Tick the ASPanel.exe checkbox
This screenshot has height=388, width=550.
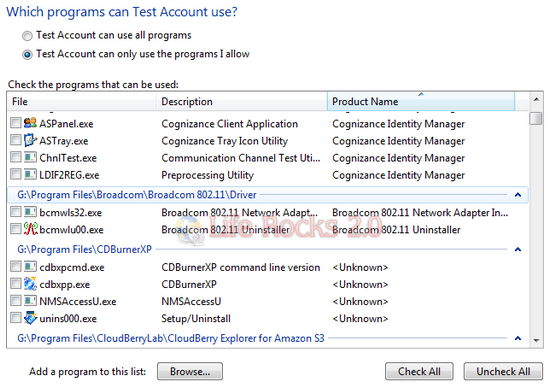click(x=15, y=123)
